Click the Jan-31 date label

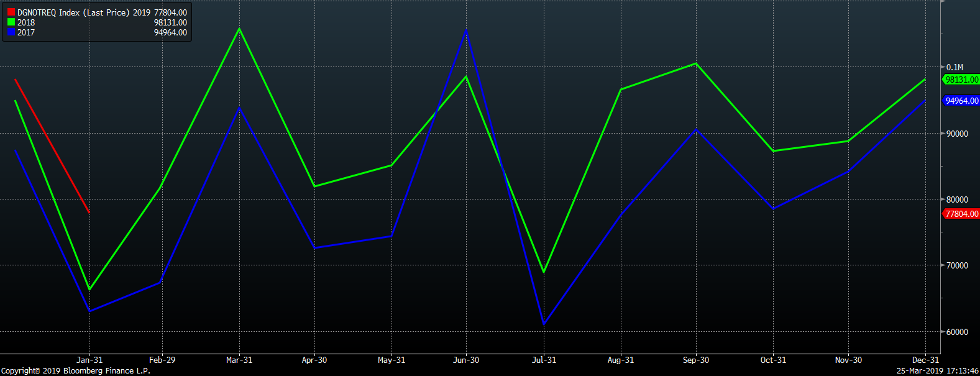89,360
